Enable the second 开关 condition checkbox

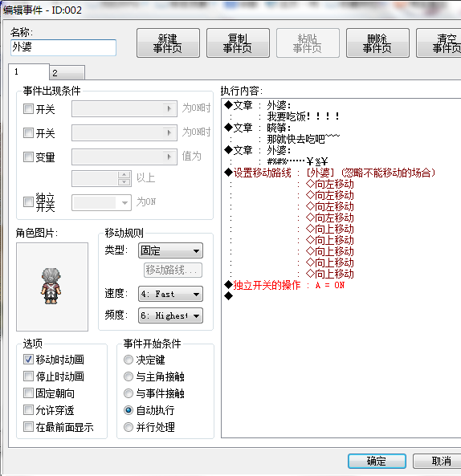pos(28,132)
